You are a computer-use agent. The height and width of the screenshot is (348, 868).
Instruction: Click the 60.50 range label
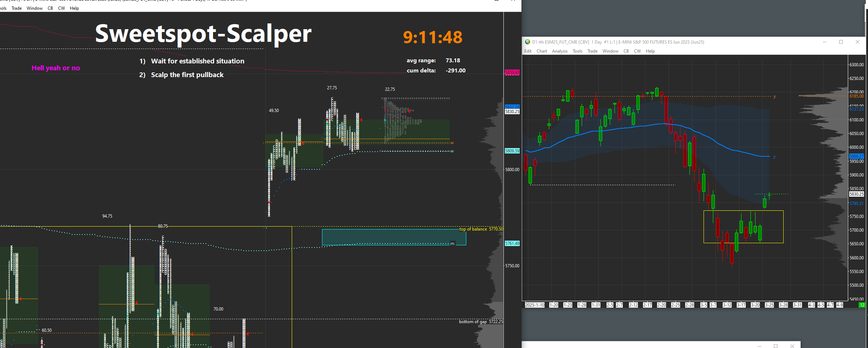coord(47,330)
